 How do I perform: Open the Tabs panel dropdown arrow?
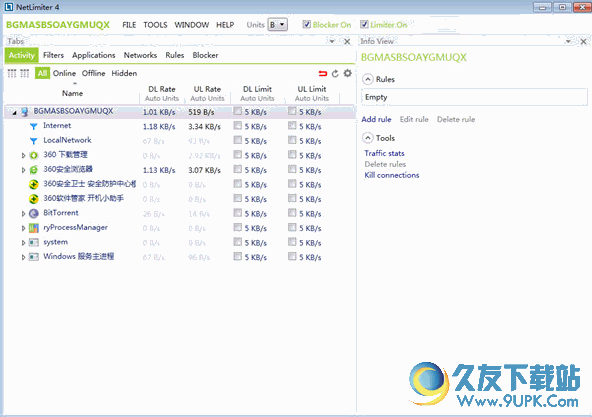(x=332, y=41)
